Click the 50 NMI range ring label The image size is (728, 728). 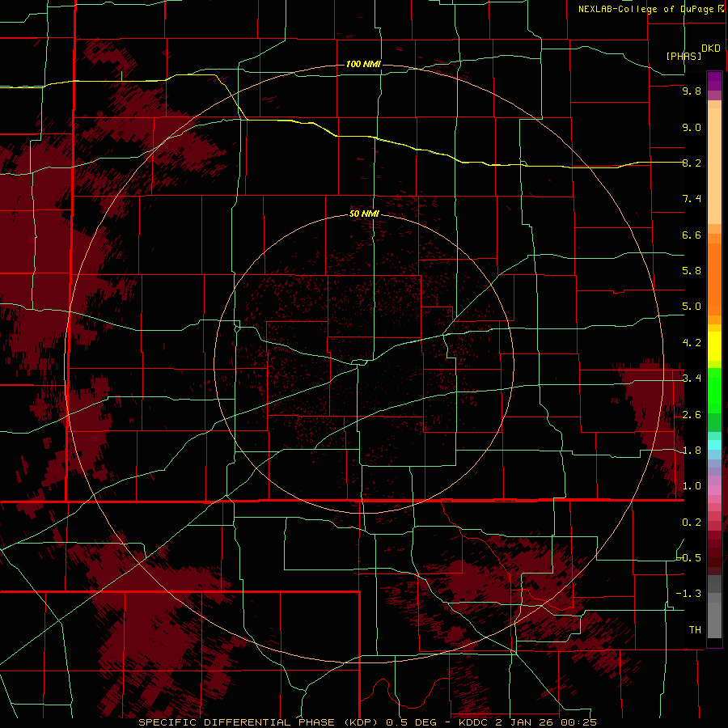[364, 214]
